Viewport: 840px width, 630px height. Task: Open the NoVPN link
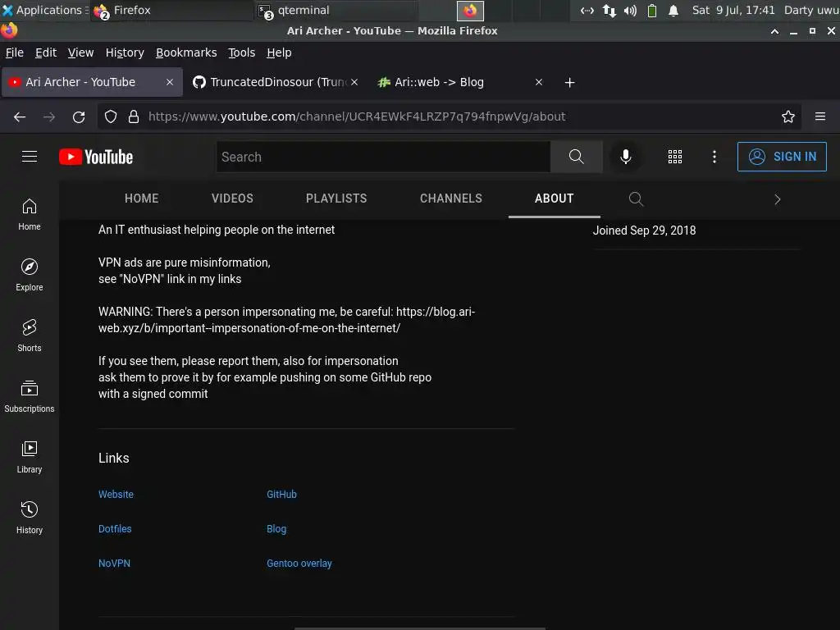click(114, 563)
